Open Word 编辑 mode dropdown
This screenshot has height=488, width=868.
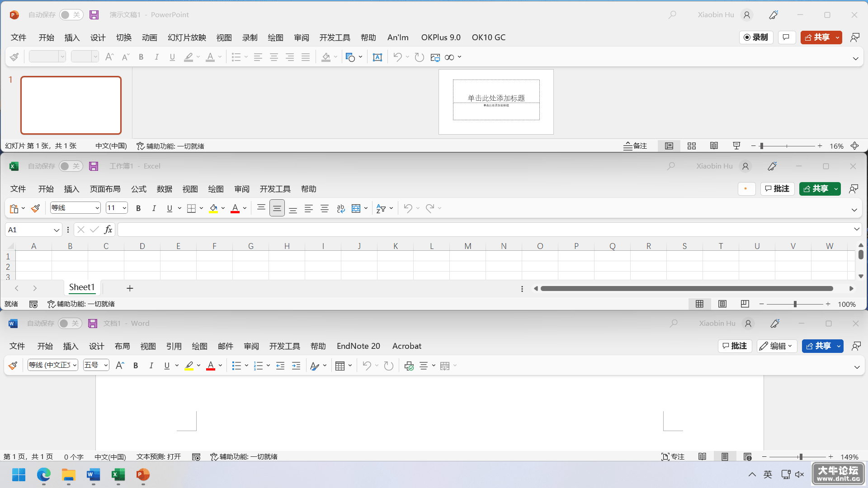click(x=776, y=346)
